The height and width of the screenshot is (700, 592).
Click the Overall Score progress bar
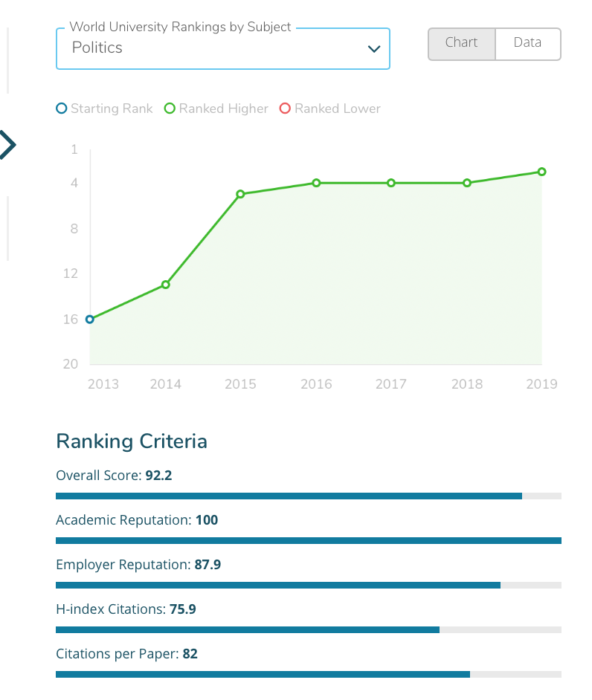coord(308,496)
